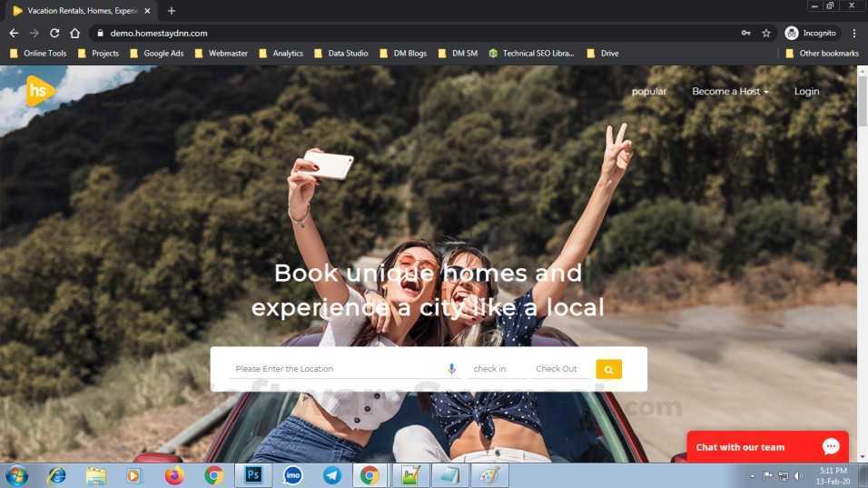Open Telegram from the taskbar
Screen dimensions: 868x488
coord(332,475)
